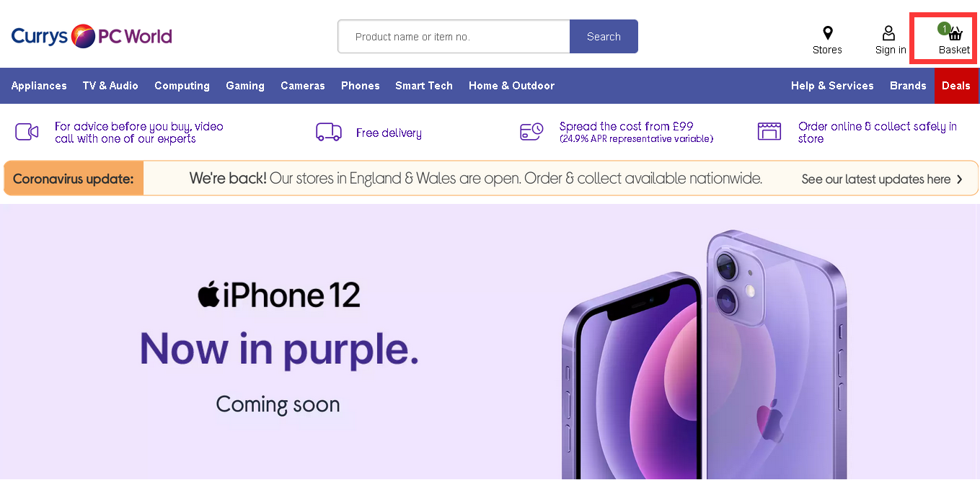Click the Free delivery link

click(389, 133)
